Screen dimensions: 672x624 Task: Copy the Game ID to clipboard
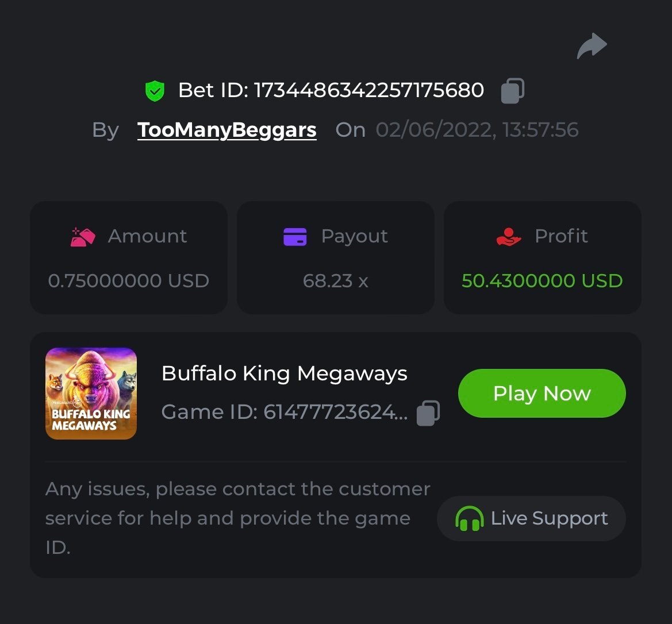click(428, 413)
